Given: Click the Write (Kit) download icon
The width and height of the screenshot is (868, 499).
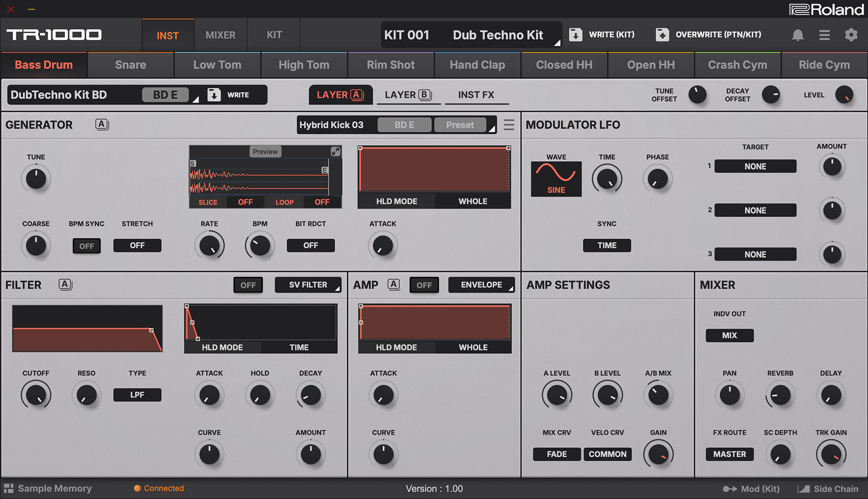Looking at the screenshot, I should point(575,35).
